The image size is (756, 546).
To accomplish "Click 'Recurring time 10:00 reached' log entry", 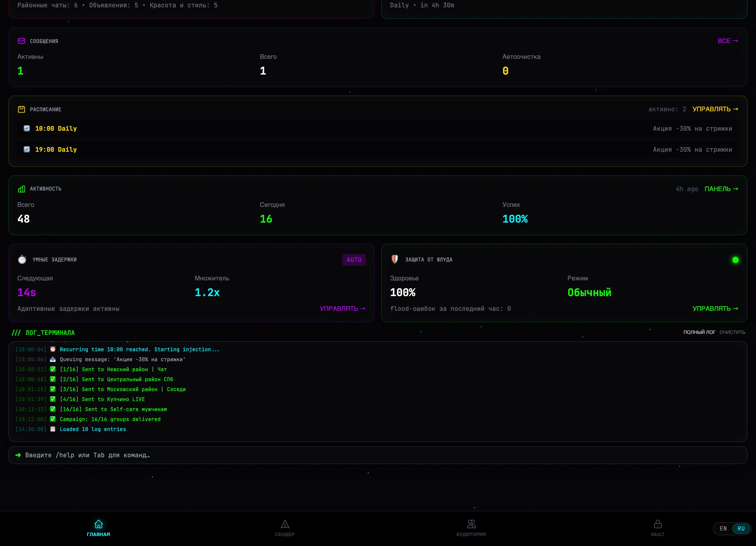I will click(x=140, y=349).
